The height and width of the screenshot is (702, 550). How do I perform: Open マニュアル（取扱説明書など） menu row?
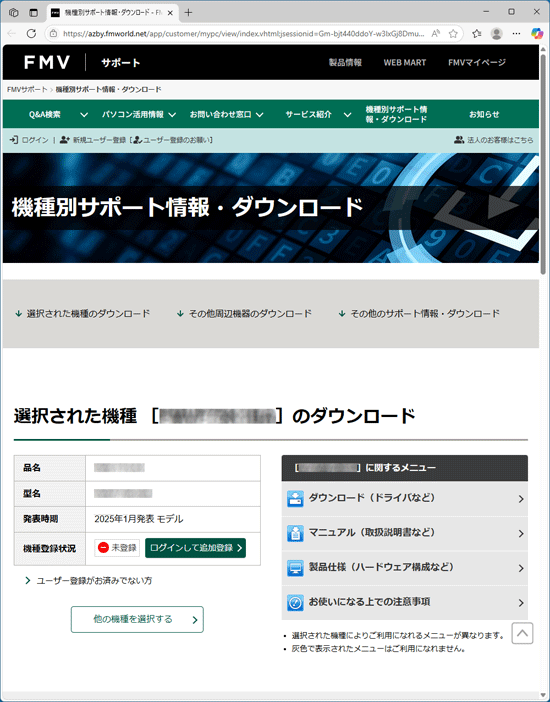pyautogui.click(x=404, y=533)
